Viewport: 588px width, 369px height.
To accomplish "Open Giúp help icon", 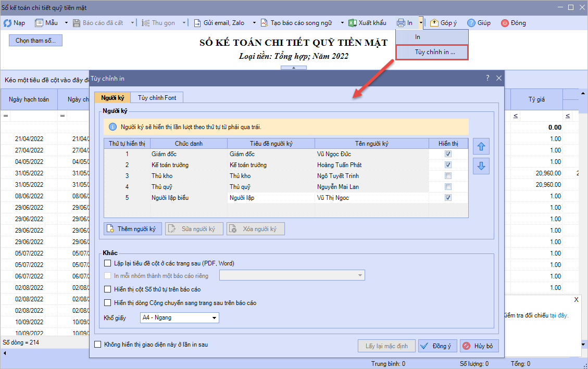I will [x=471, y=23].
